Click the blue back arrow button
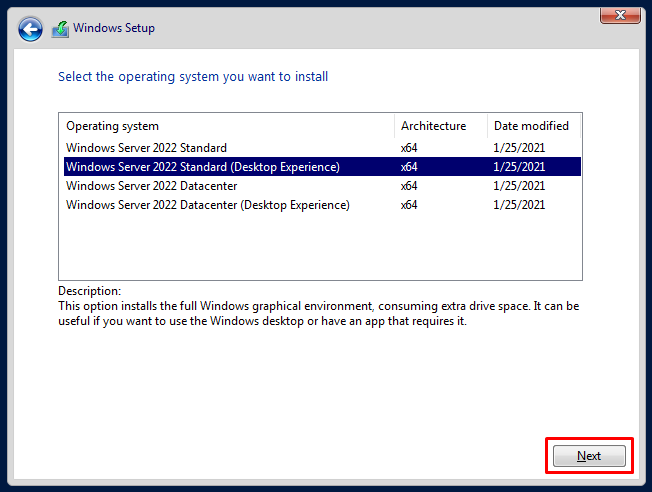 pos(30,30)
